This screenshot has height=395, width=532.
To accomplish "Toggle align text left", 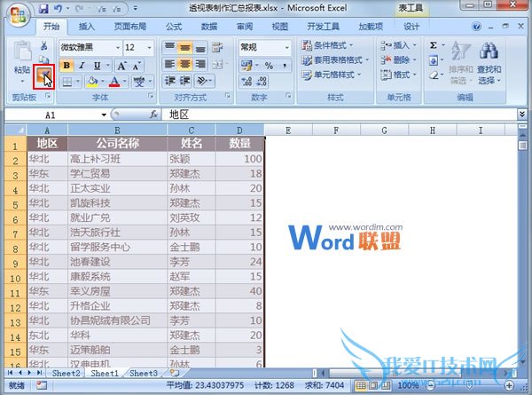I will 169,64.
